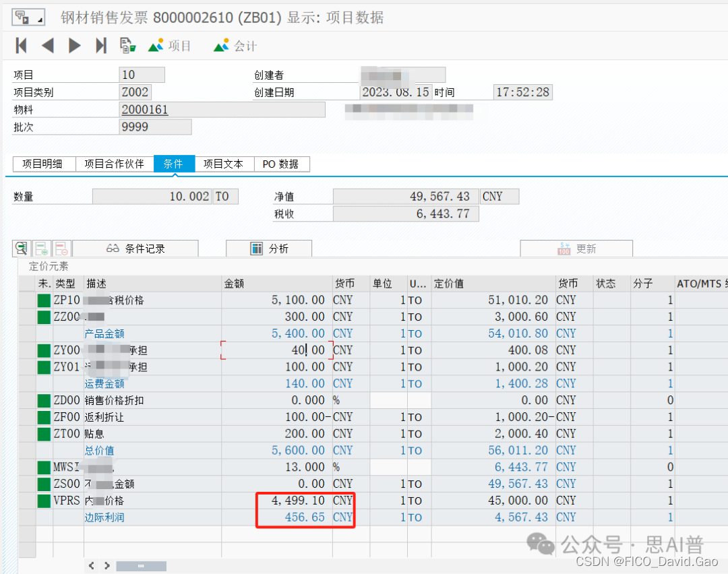
Task: Open material number 2000161 link
Action: (144, 110)
